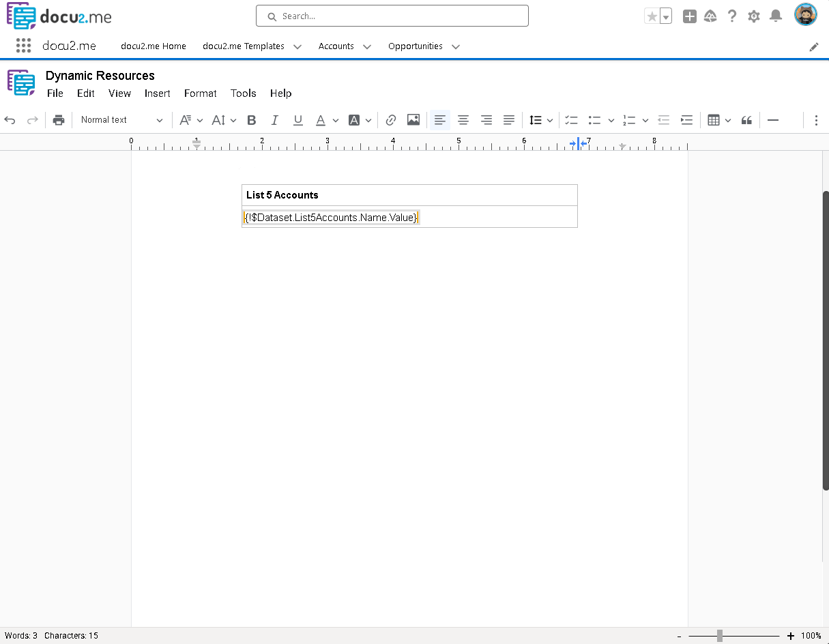Open the Normal text style dropdown
The height and width of the screenshot is (644, 829).
tap(121, 120)
